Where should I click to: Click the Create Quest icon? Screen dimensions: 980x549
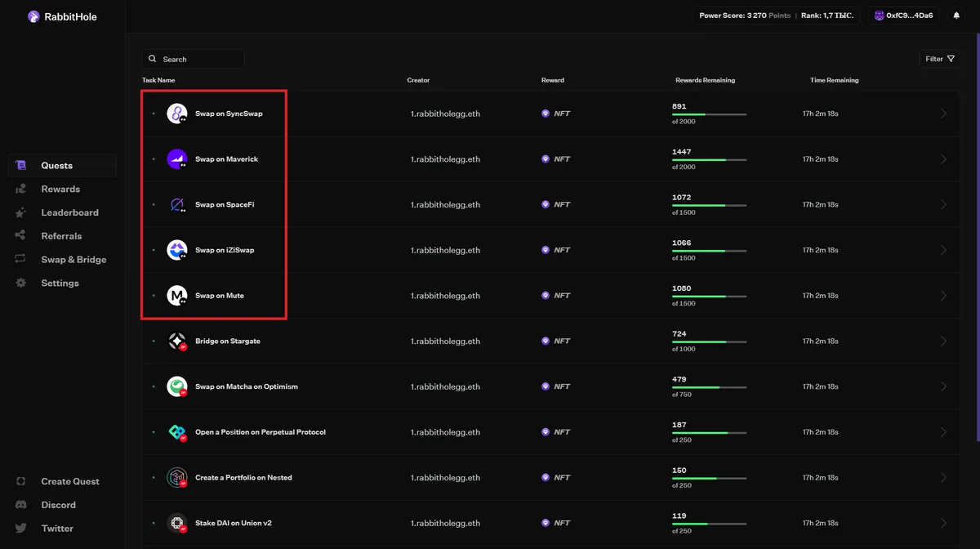[x=21, y=481]
